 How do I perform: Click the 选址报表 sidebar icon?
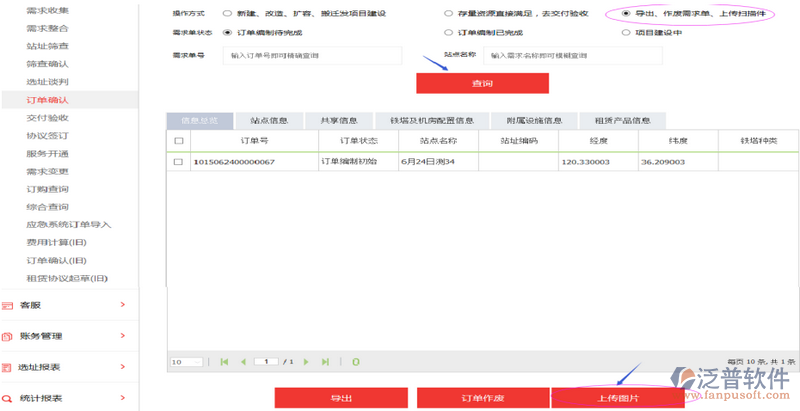(8, 367)
